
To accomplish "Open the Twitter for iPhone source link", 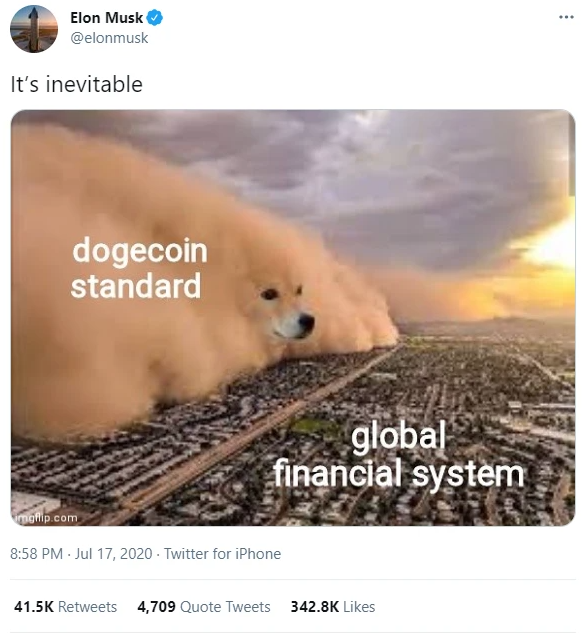I will point(222,554).
